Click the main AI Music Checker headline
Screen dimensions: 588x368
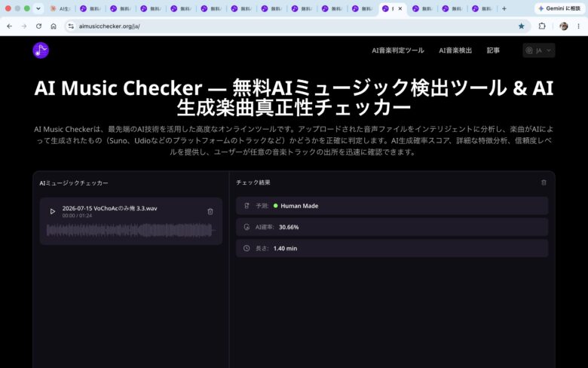[294, 97]
